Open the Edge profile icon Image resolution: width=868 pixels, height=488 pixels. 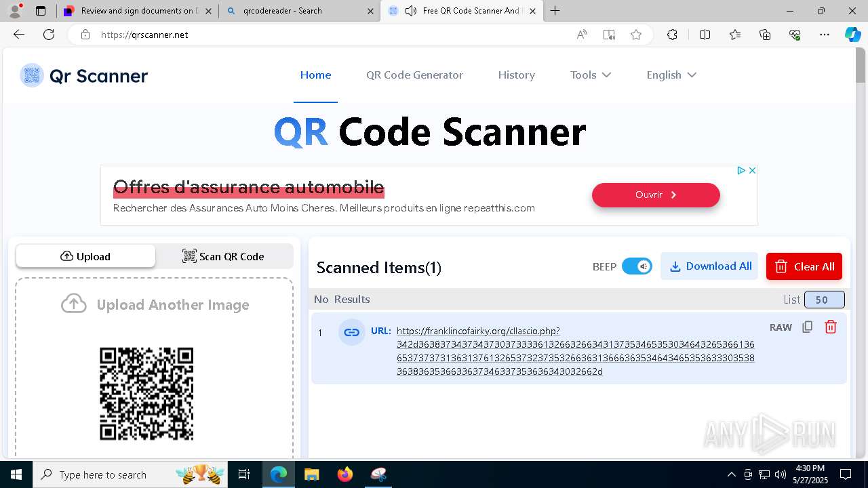[14, 11]
